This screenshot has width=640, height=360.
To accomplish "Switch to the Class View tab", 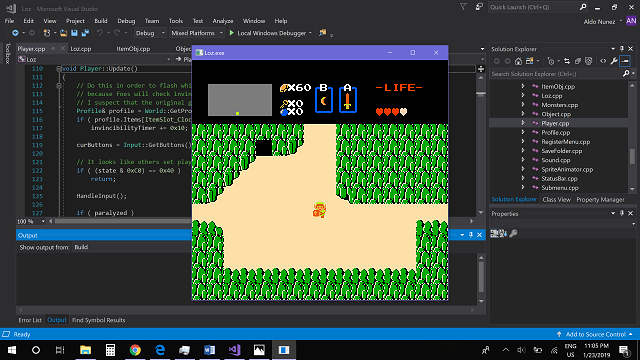I will pyautogui.click(x=556, y=200).
